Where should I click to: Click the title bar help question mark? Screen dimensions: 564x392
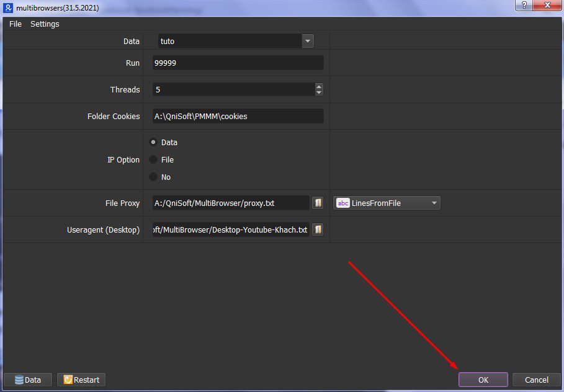524,6
